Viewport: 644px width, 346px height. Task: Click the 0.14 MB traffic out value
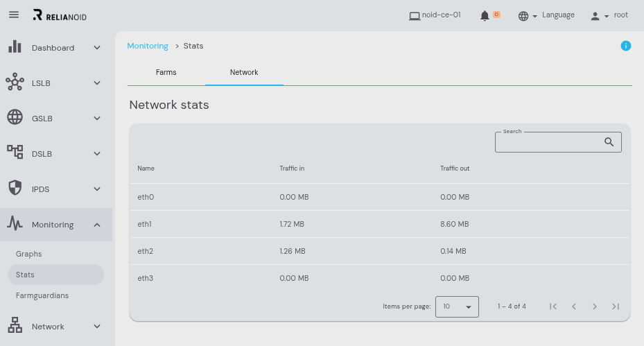[x=453, y=251]
